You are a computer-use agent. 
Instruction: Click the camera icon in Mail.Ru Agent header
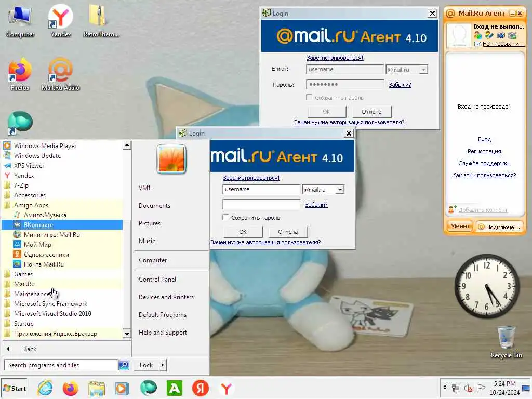[x=500, y=35]
